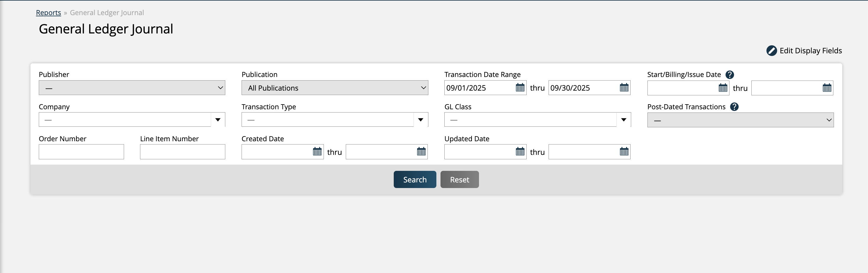Expand the Company combo box arrow

[218, 120]
